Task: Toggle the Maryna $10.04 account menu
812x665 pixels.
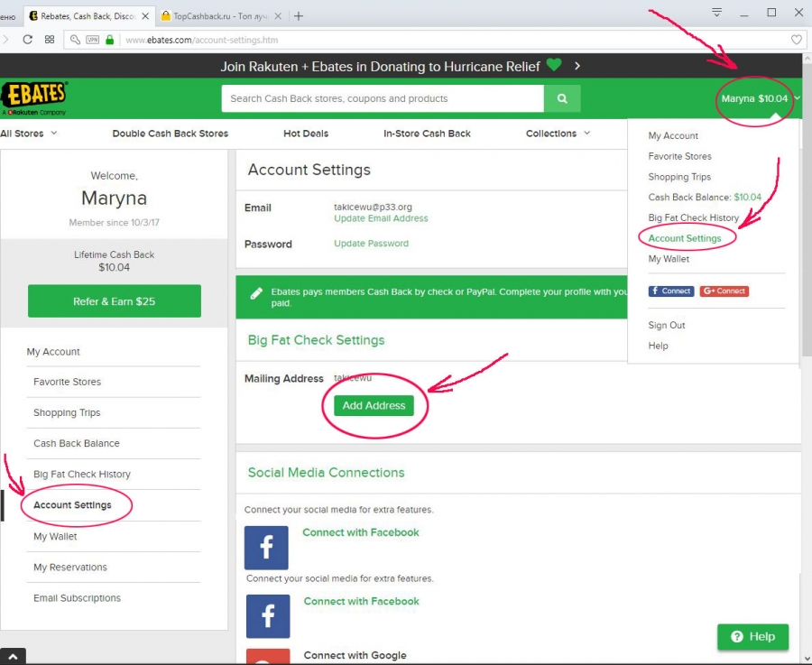Action: tap(760, 98)
